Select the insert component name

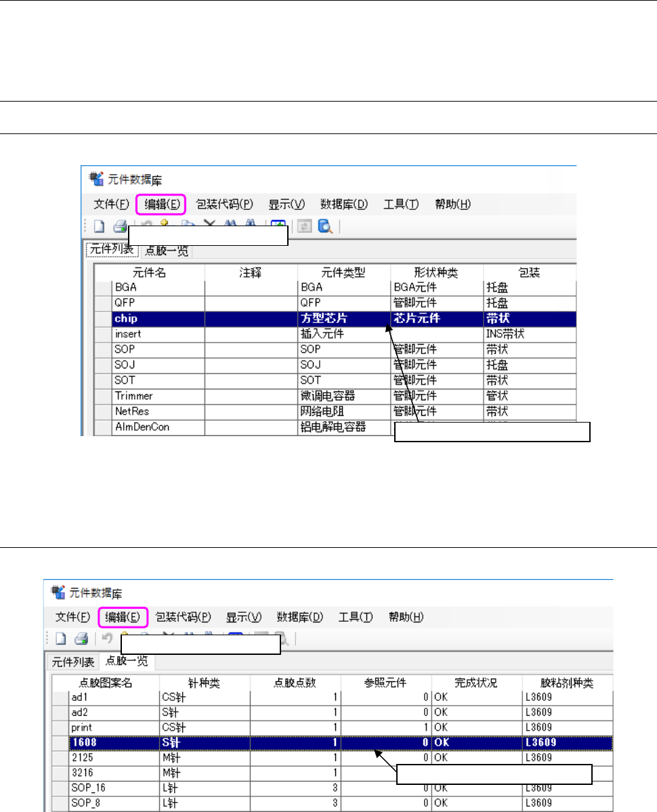tap(158, 334)
